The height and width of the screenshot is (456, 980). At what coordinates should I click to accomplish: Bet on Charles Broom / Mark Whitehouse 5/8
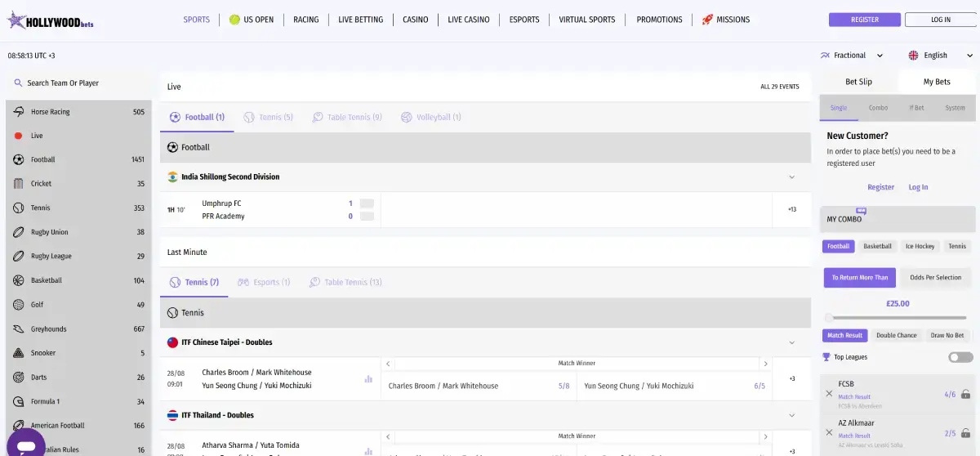click(x=478, y=386)
